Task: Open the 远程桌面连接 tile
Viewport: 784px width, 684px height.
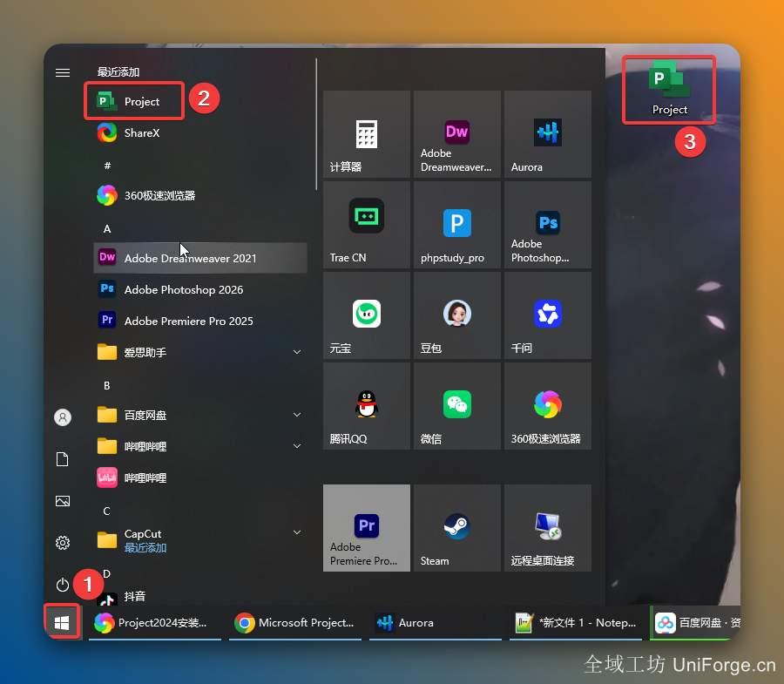Action: pos(548,527)
